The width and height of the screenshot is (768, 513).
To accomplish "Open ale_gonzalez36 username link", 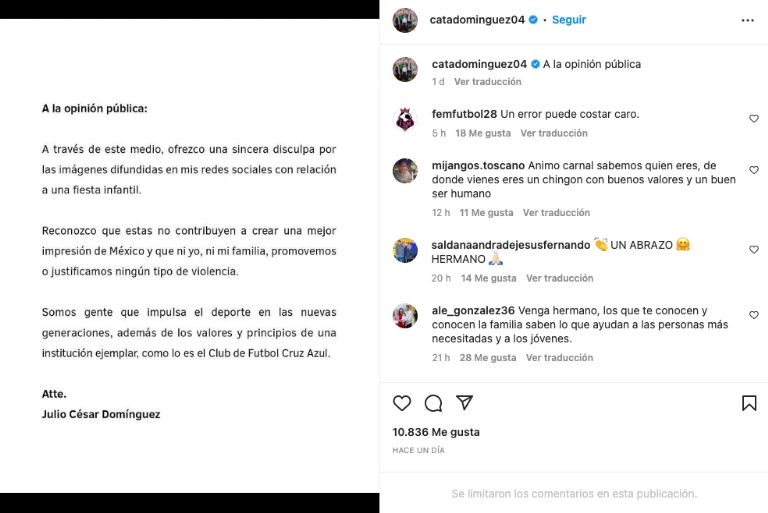I will 473,311.
